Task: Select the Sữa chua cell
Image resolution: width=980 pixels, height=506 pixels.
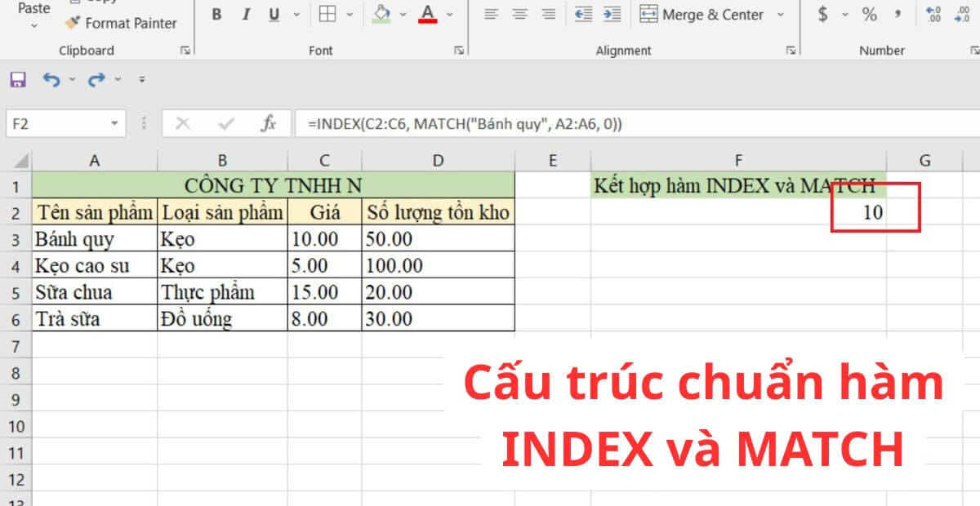Action: pyautogui.click(x=95, y=292)
